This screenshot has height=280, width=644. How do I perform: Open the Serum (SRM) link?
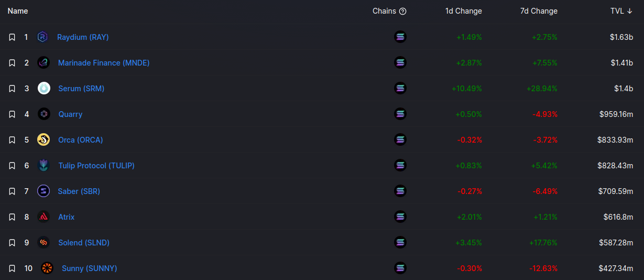coord(81,89)
